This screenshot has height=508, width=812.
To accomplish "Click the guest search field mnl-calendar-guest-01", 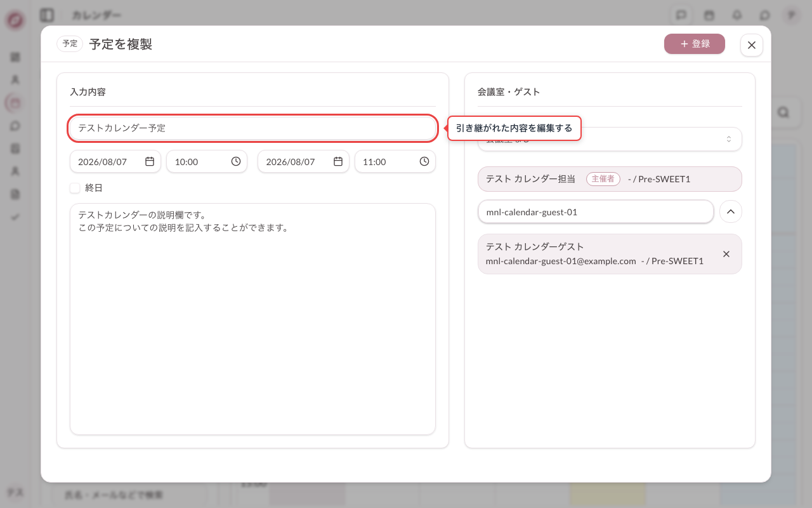I will pos(596,212).
